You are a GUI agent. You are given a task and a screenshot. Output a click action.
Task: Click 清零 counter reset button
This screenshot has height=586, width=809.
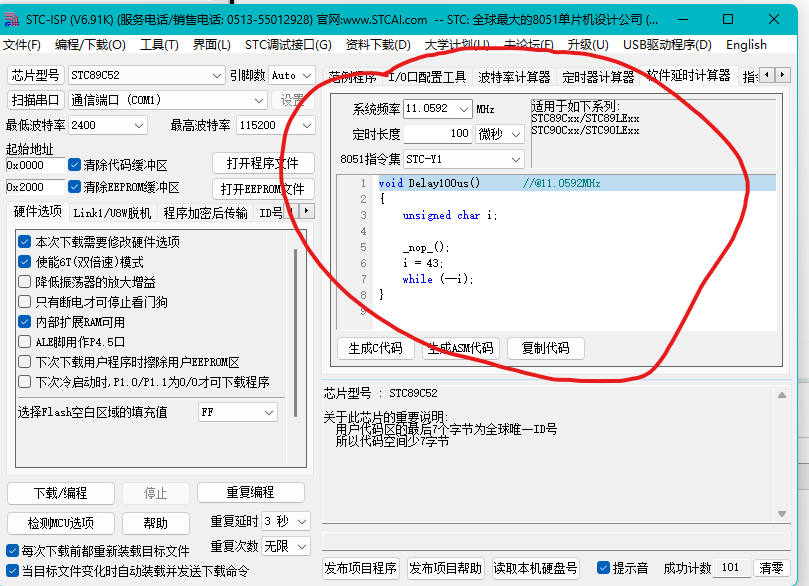click(x=771, y=568)
